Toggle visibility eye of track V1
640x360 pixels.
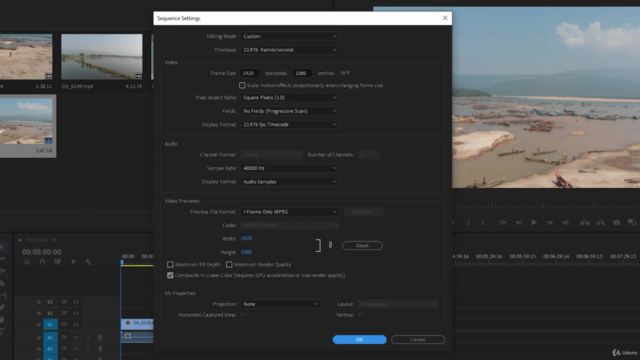[76, 324]
